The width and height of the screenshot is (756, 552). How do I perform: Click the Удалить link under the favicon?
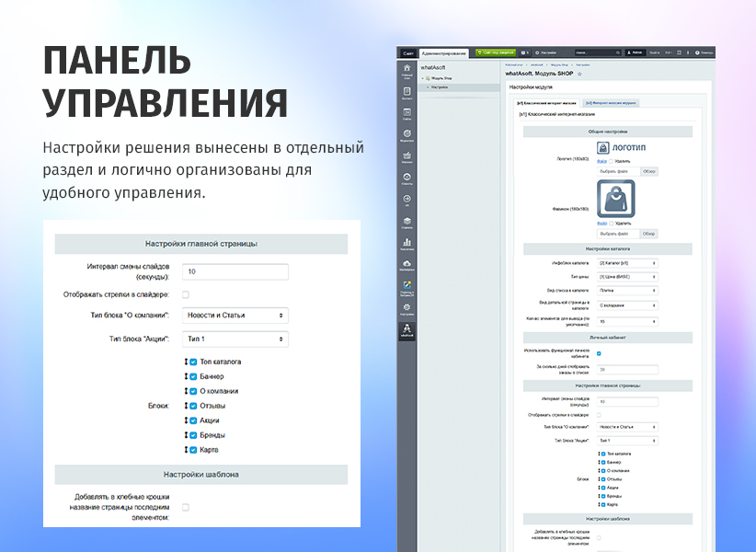(x=622, y=224)
